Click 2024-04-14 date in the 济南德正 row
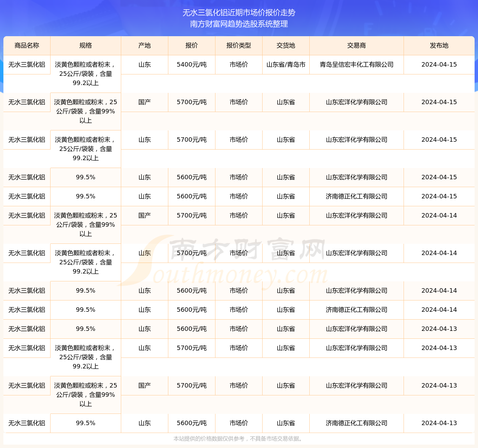478x448 pixels. (x=439, y=310)
